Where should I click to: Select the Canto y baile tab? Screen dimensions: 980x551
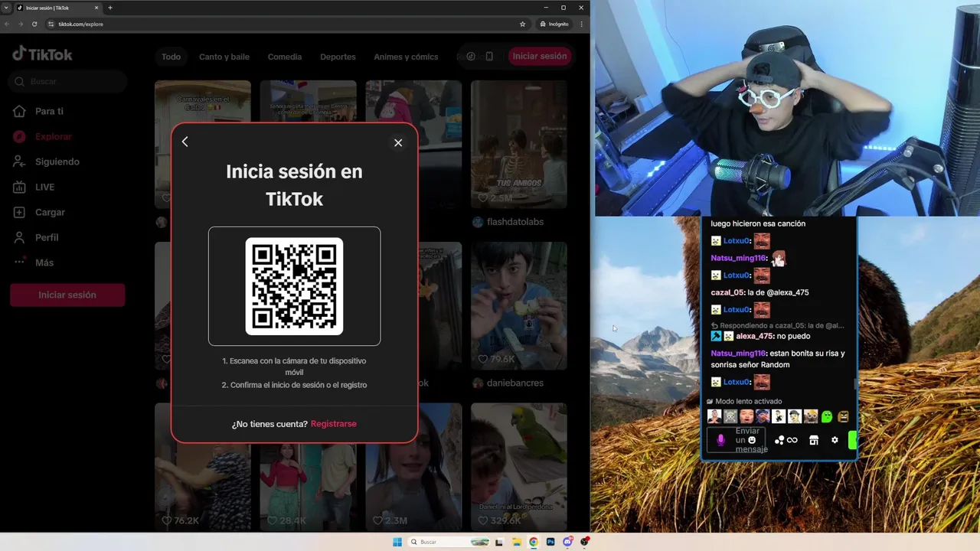(224, 57)
